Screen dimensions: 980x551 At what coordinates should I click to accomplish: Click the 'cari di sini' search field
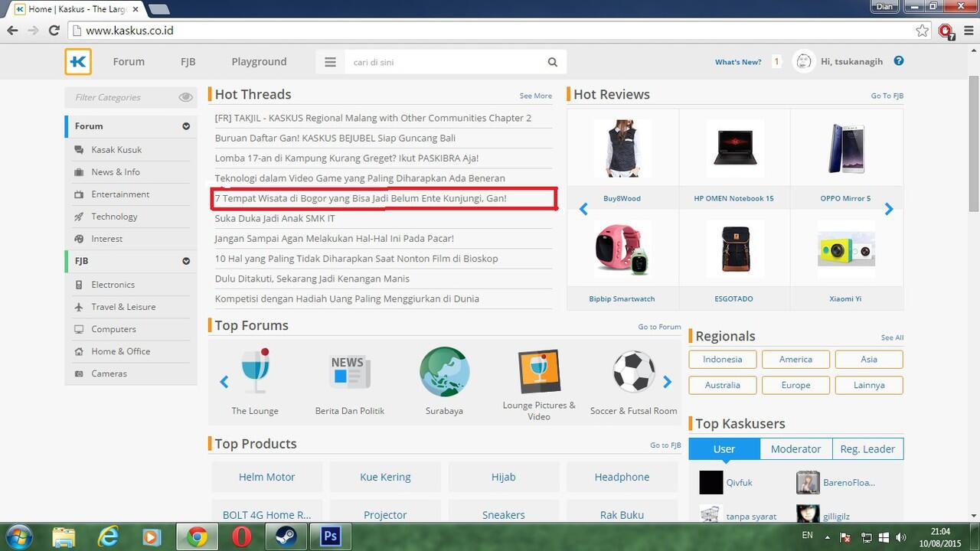pos(444,62)
